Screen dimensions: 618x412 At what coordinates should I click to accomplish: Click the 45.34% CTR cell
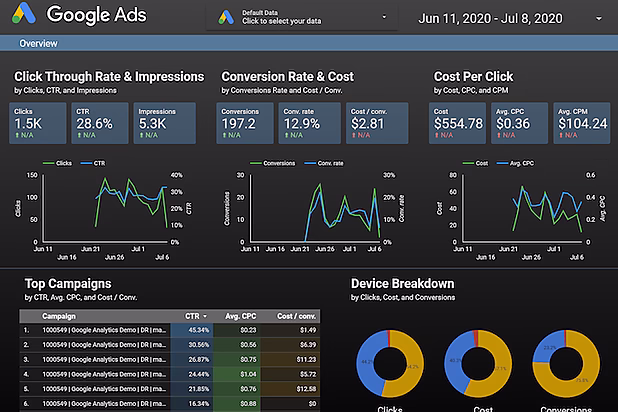(192, 330)
